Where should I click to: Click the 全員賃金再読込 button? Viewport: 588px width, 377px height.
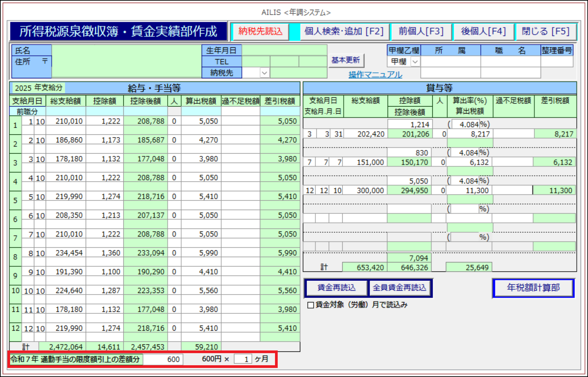coord(399,288)
